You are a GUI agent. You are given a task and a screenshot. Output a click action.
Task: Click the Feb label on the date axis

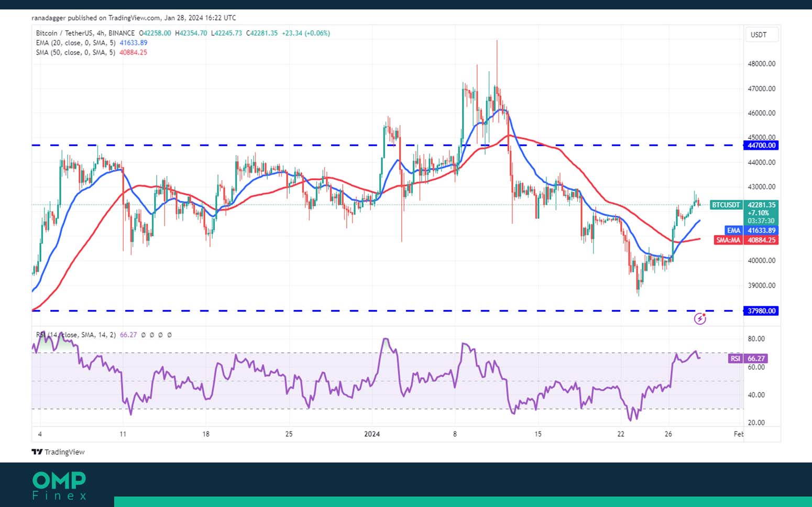[738, 434]
